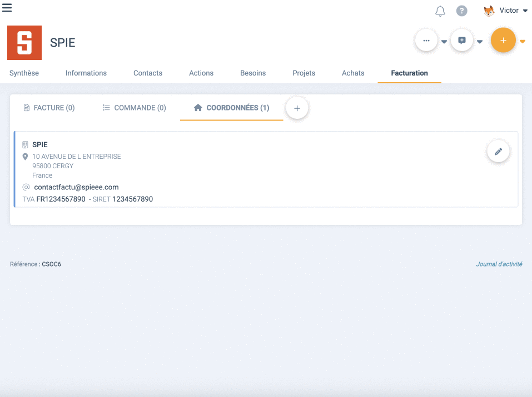Click the reference code CSOC6
The height and width of the screenshot is (397, 532).
coord(52,264)
